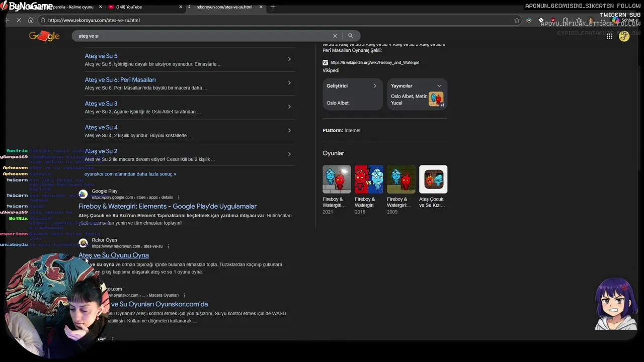The image size is (644, 362).
Task: Click the magnifier search icon
Action: pyautogui.click(x=351, y=36)
